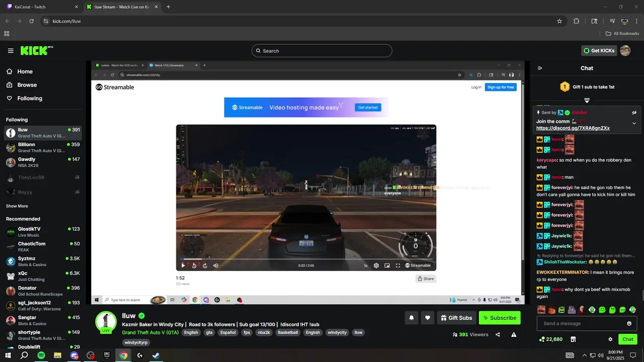Open Chrome extensions puzzle icon
This screenshot has width=644, height=362.
[x=577, y=21]
